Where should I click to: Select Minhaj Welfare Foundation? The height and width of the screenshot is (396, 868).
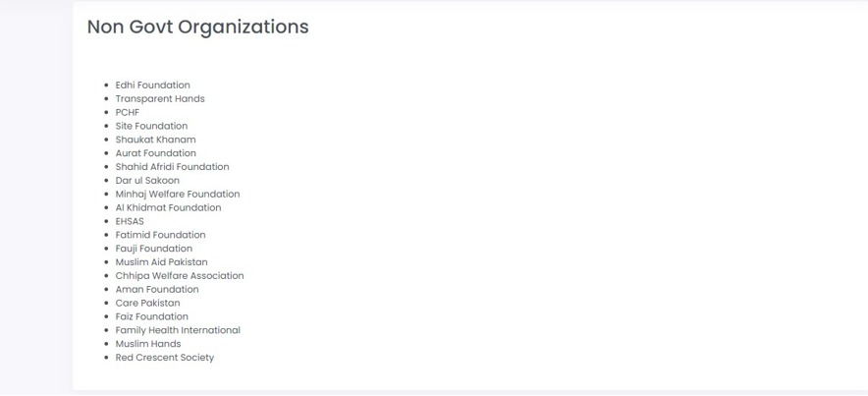point(178,195)
